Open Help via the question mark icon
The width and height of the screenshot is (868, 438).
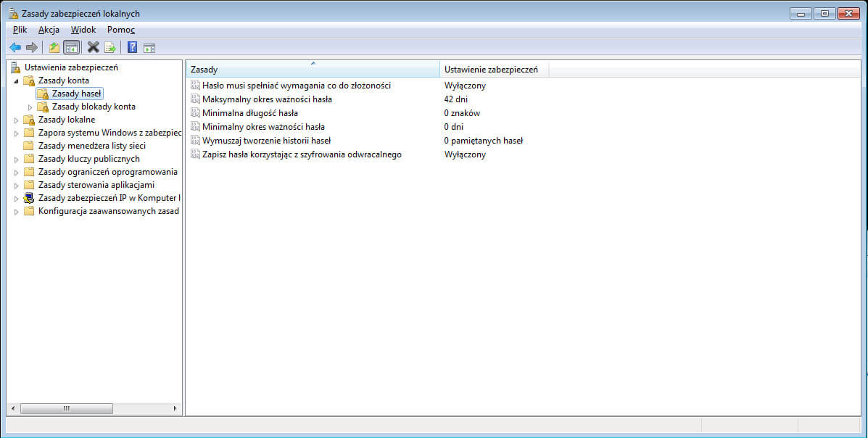point(132,48)
